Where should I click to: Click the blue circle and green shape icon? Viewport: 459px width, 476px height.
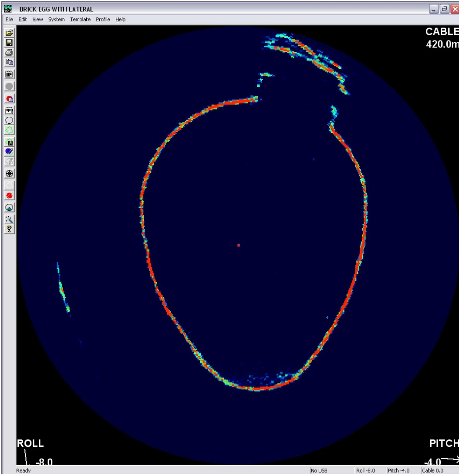[10, 152]
